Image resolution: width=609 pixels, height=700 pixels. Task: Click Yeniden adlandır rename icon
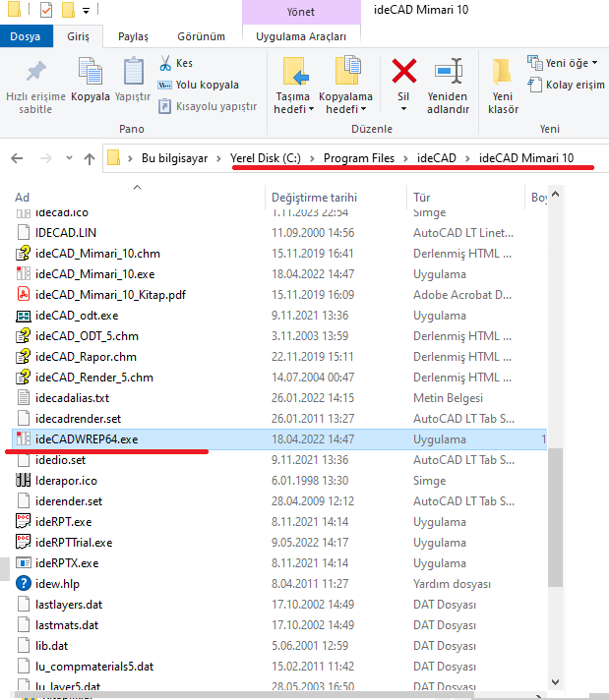coord(449,71)
